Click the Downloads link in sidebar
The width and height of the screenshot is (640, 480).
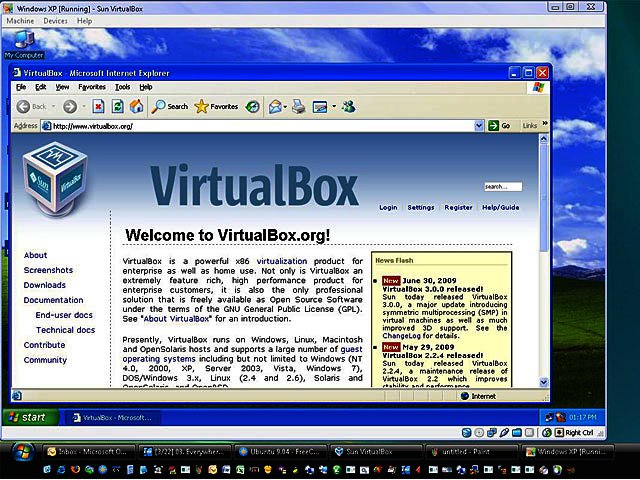point(45,285)
